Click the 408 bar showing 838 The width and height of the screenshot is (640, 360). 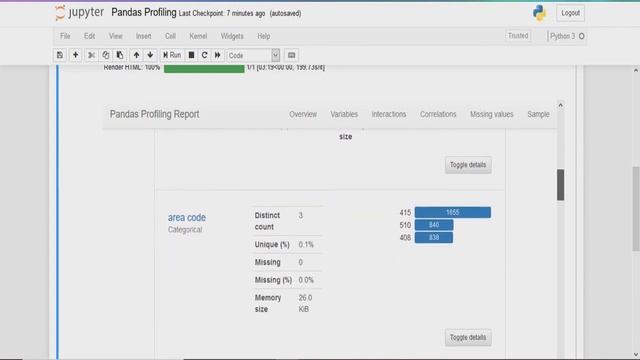[434, 238]
